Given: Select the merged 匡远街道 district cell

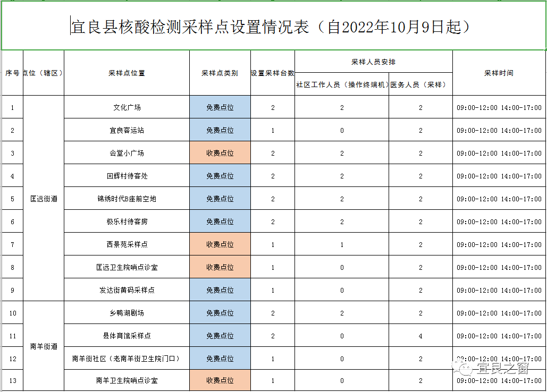Looking at the screenshot, I should point(43,198).
